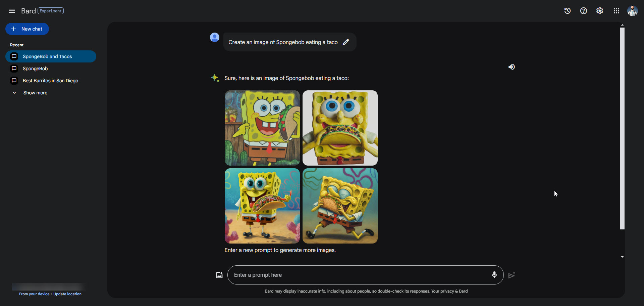
Task: Click the vertical scrollbar thumb
Action: pos(622,128)
